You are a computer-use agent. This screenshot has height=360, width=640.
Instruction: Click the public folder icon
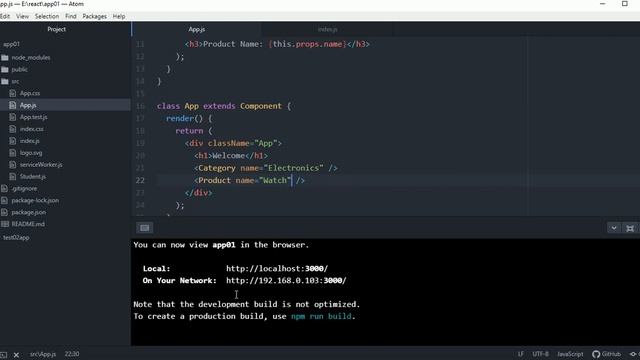click(x=5, y=69)
